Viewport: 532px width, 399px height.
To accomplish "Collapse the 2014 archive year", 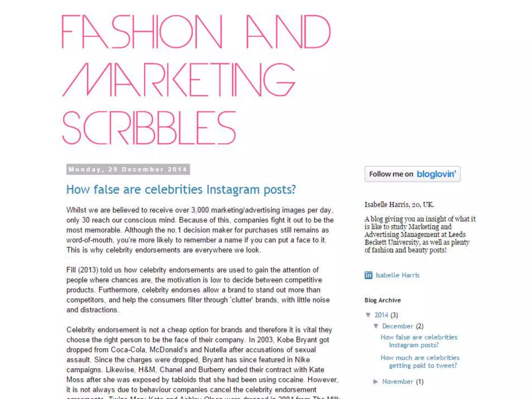I will (x=368, y=315).
